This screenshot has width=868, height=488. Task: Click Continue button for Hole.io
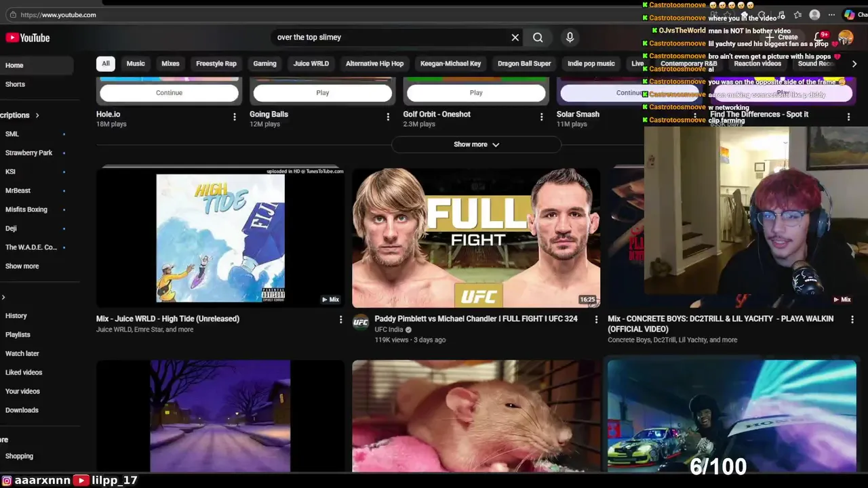169,93
